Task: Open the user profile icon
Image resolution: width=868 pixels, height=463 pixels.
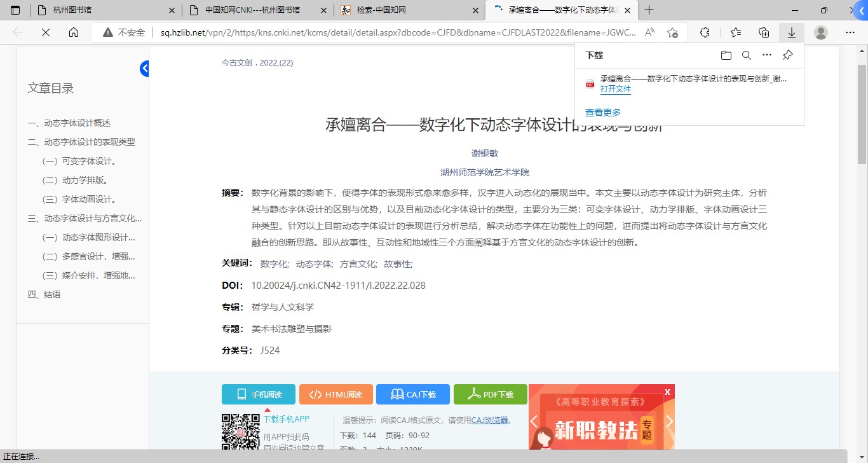Action: 821,32
